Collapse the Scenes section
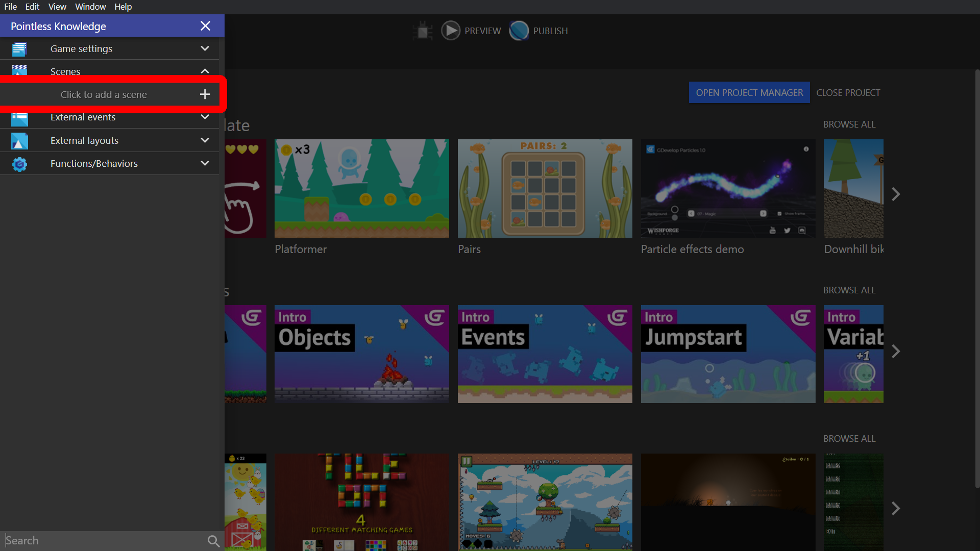Screen dimensions: 980x551 point(205,71)
